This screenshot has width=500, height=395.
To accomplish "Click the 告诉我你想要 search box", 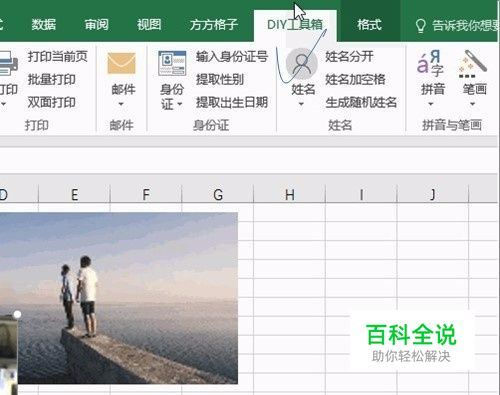I will (465, 25).
